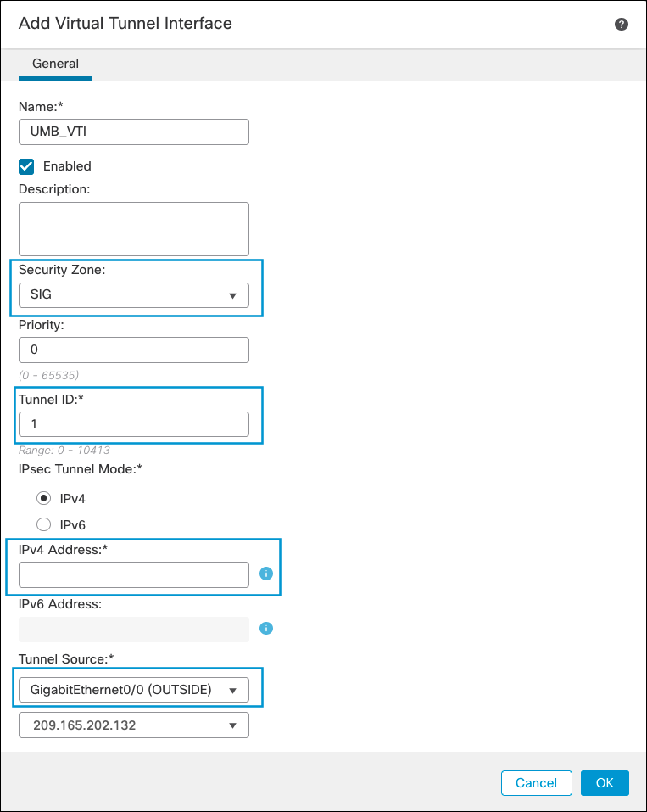647x812 pixels.
Task: Open the 209.165.202.132 address dropdown
Action: [x=133, y=725]
